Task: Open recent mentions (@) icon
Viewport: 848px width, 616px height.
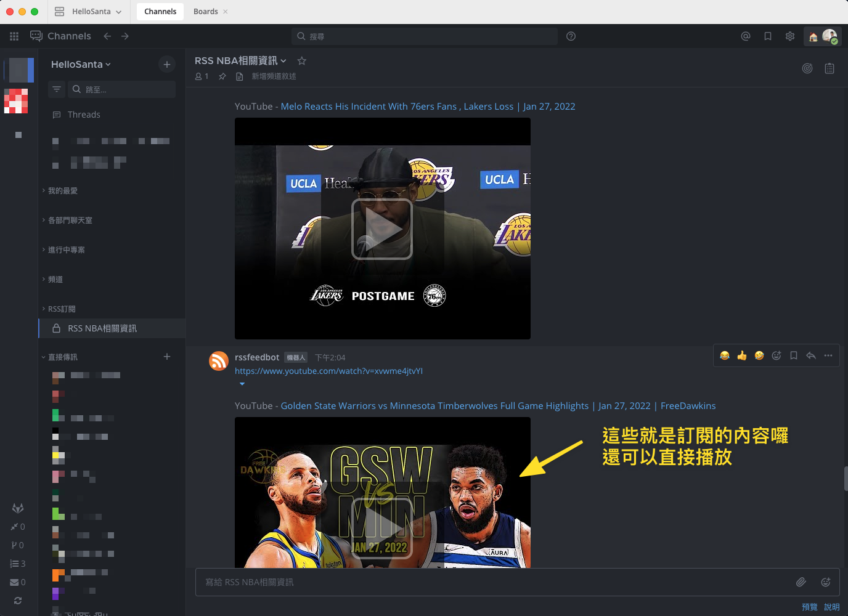Action: tap(746, 36)
